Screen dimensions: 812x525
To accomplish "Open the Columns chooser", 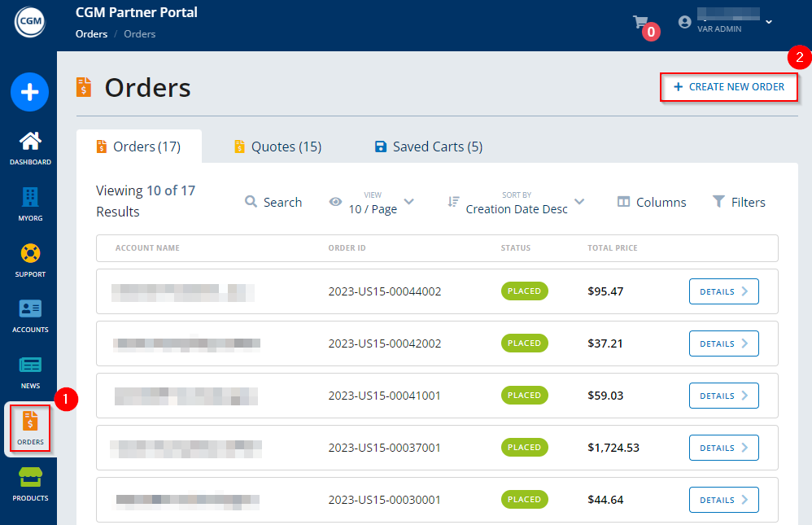I will click(x=651, y=202).
